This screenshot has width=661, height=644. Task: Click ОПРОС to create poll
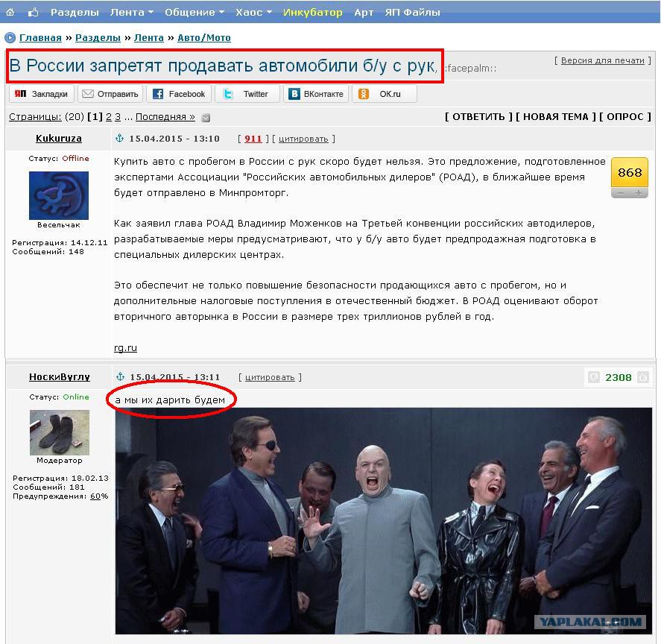(x=625, y=117)
